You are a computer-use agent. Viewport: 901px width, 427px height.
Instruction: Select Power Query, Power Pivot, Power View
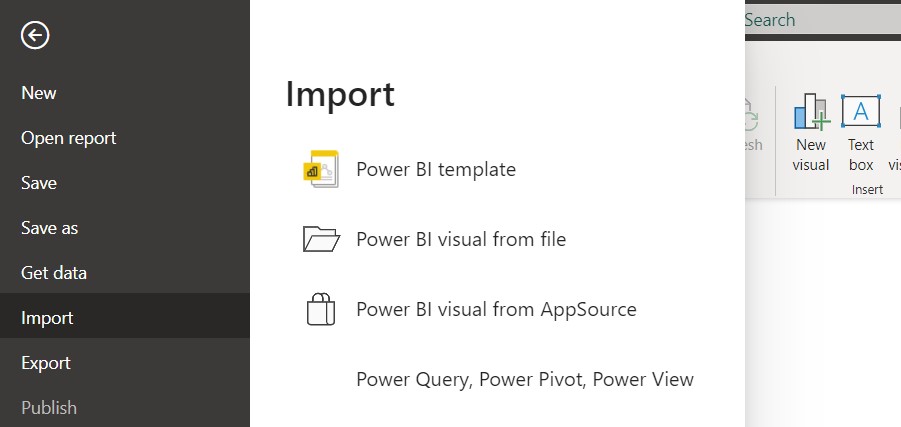(525, 379)
